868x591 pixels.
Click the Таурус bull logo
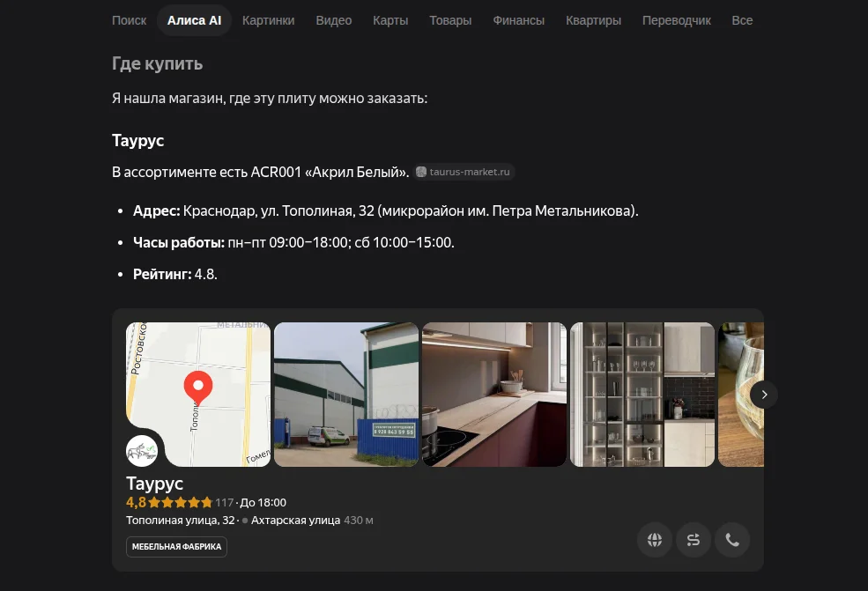[142, 451]
